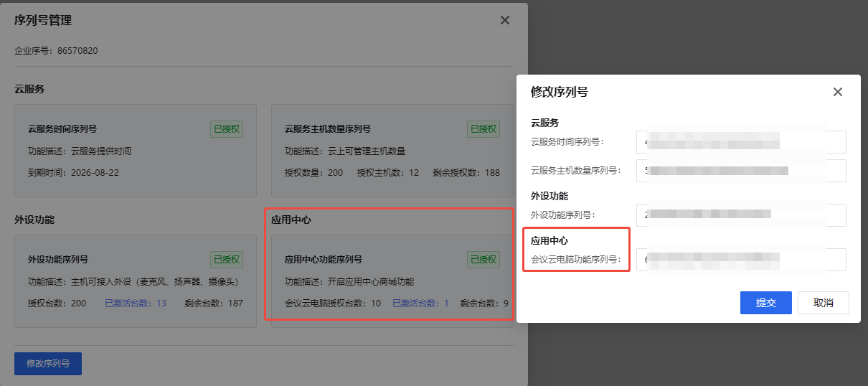Close the 序列号管理 dialog
Image resolution: width=868 pixels, height=386 pixels.
(505, 20)
